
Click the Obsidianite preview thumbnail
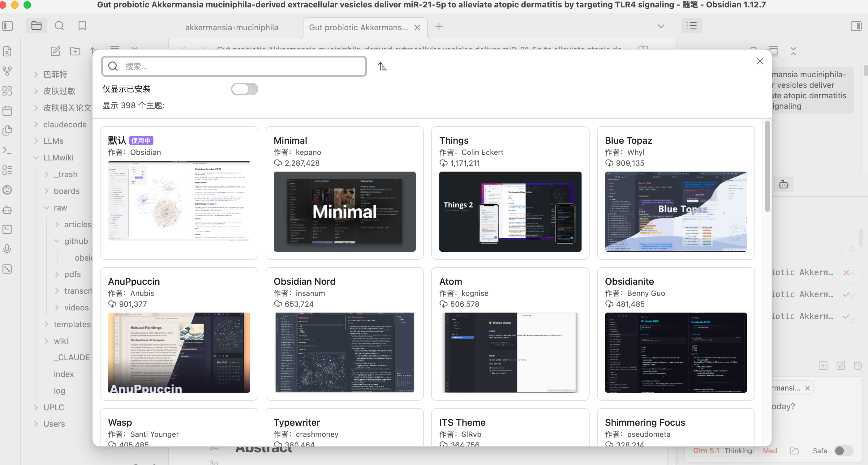tap(676, 352)
